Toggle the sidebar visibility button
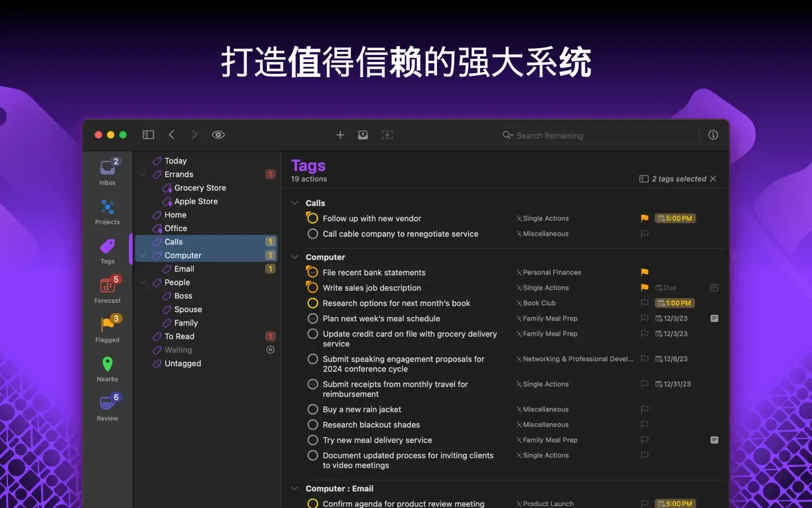The height and width of the screenshot is (508, 812). pos(148,135)
